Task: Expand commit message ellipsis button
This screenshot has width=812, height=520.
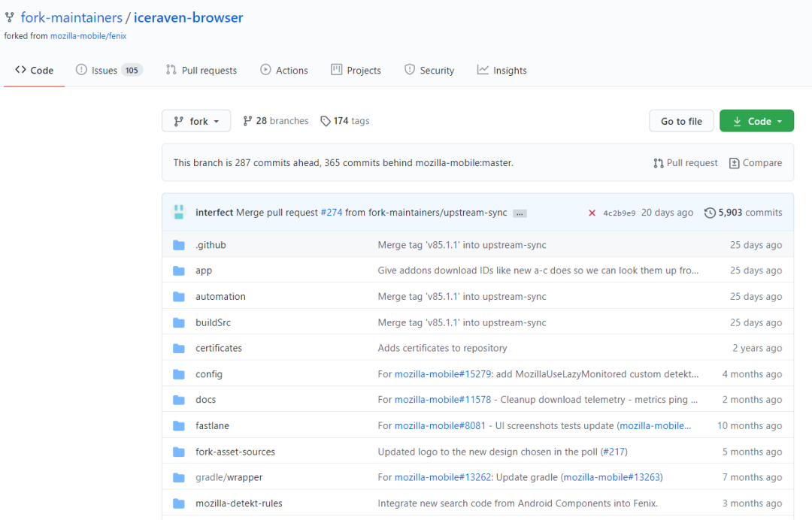Action: [x=520, y=213]
